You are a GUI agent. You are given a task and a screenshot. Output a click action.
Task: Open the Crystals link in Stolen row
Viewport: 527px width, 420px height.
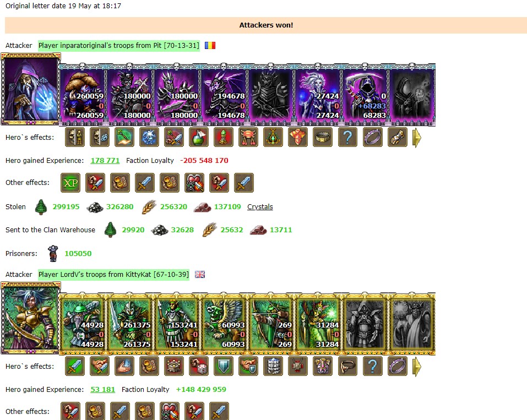tap(260, 206)
